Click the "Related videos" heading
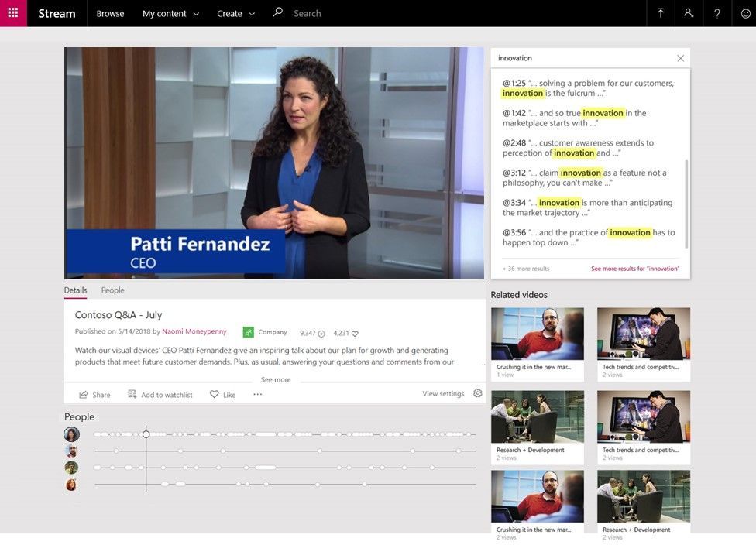 pyautogui.click(x=519, y=295)
